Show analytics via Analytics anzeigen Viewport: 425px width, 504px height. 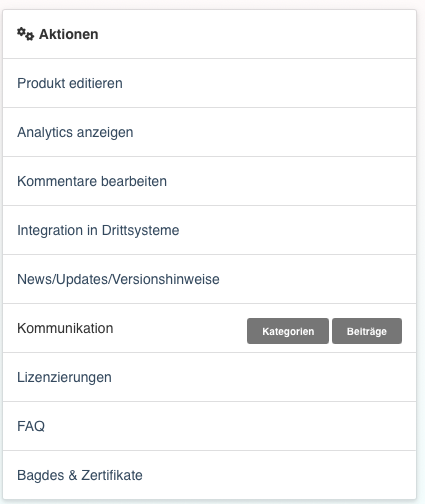pos(75,132)
